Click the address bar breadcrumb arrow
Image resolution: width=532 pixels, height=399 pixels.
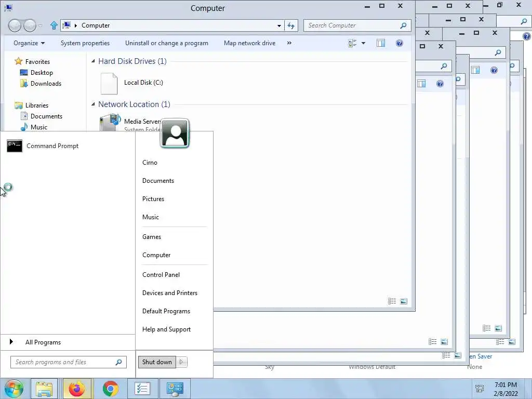pyautogui.click(x=76, y=25)
